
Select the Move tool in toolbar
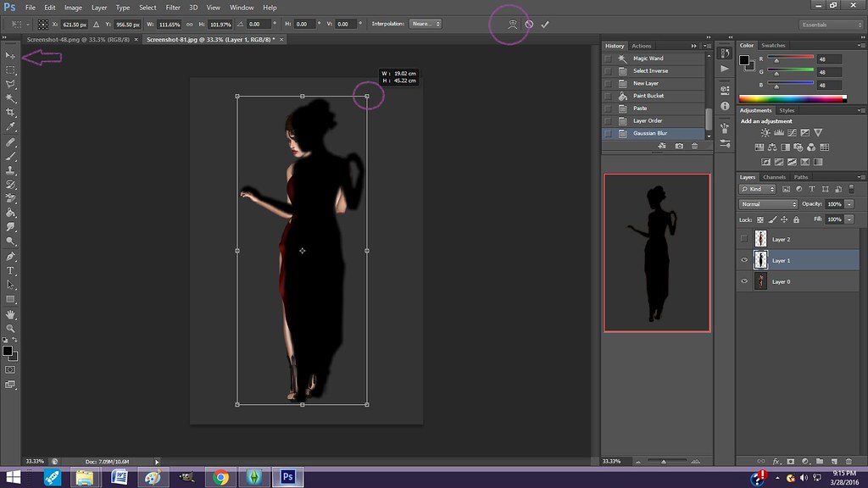tap(11, 55)
